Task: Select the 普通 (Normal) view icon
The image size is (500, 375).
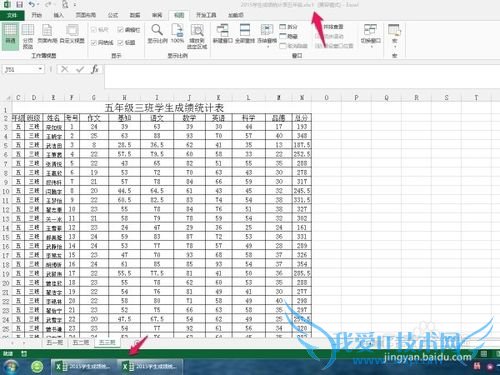Action: click(10, 36)
